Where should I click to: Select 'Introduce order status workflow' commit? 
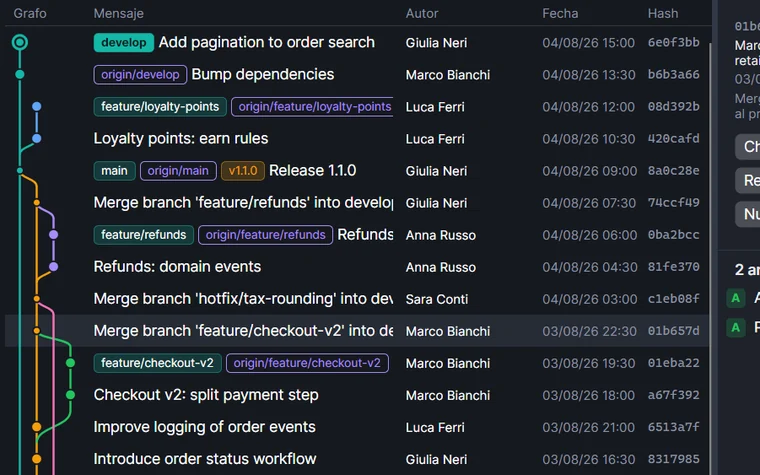pos(205,459)
